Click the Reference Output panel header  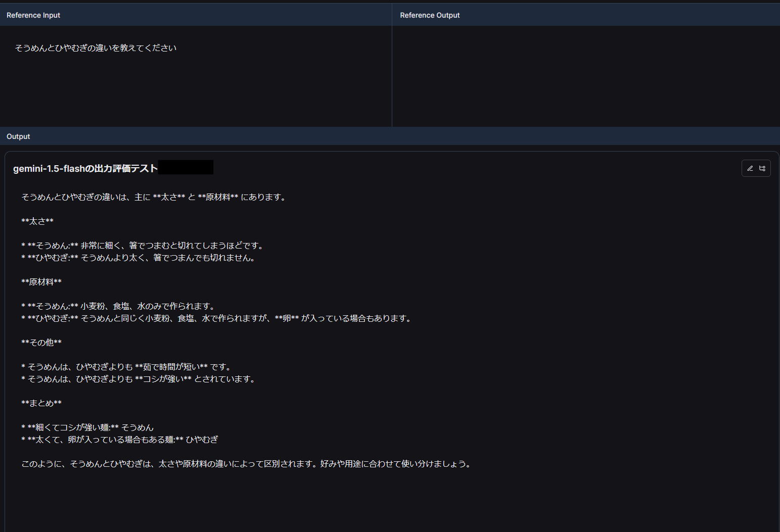point(586,15)
